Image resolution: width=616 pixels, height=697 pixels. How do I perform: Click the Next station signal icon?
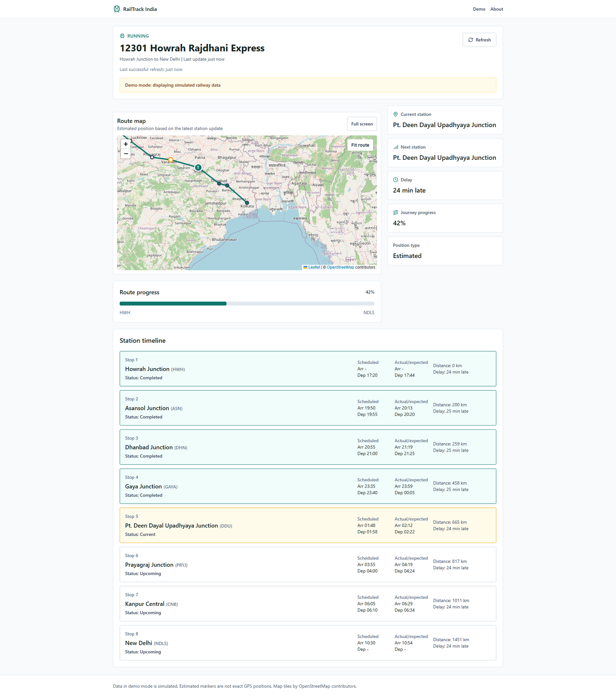point(395,147)
